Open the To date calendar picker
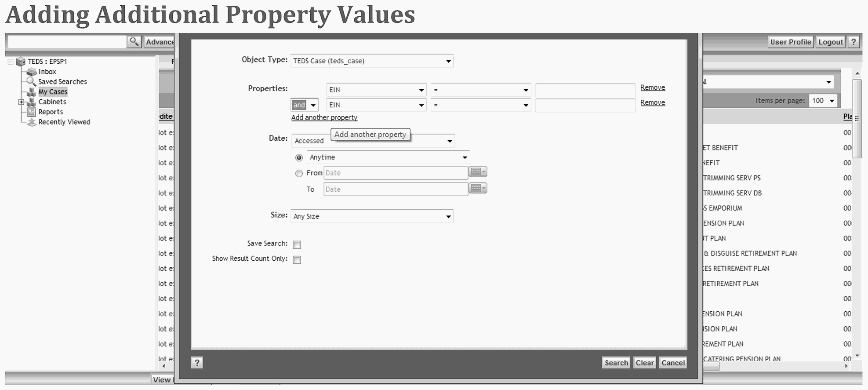 click(x=478, y=189)
